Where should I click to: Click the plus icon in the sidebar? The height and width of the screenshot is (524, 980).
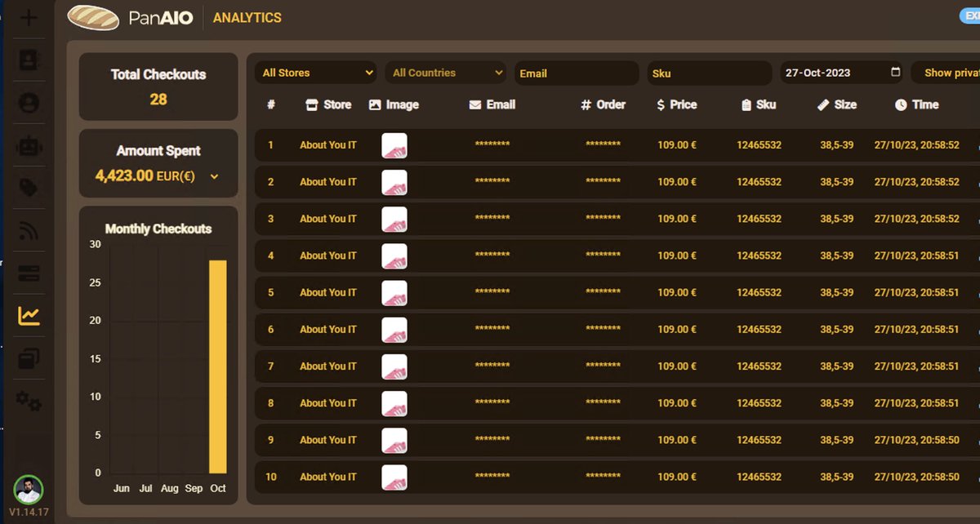pyautogui.click(x=29, y=17)
